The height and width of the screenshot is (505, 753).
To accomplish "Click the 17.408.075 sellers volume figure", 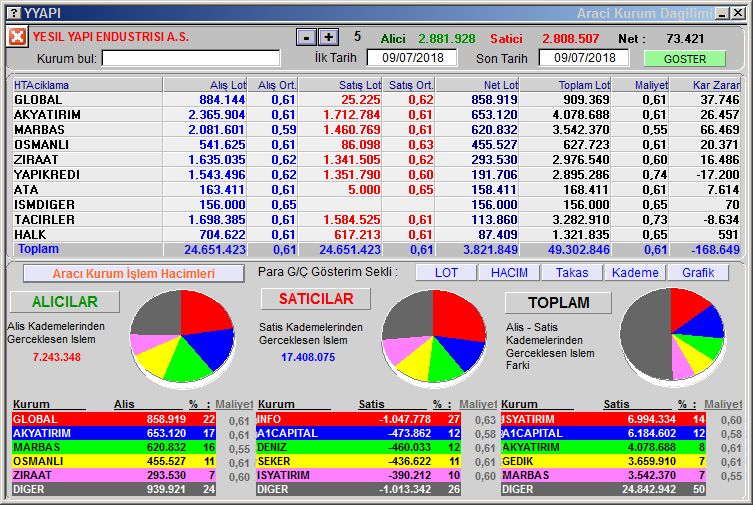I will point(308,357).
